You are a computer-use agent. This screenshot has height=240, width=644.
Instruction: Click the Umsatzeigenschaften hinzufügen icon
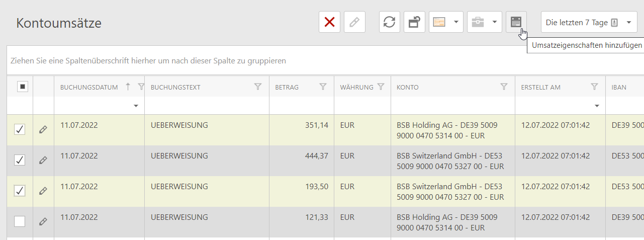tap(516, 22)
